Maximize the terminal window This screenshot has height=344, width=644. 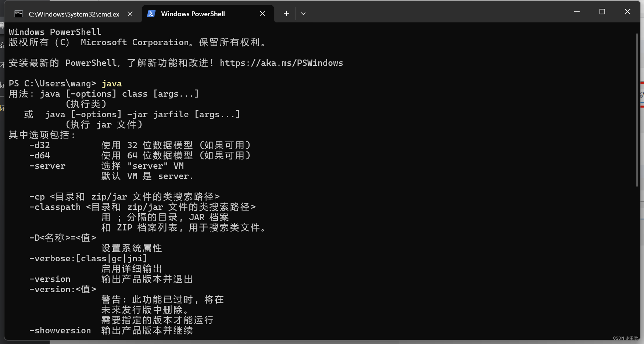click(x=602, y=11)
